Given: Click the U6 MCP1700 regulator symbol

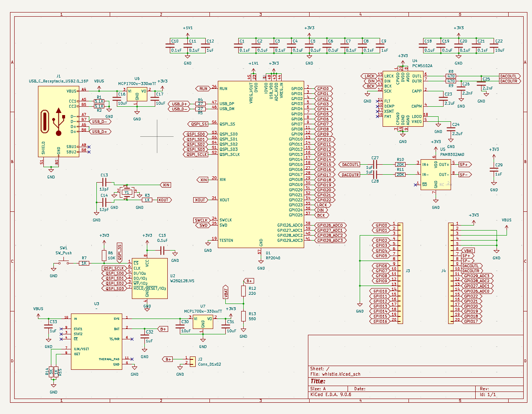Looking at the screenshot, I should click(x=137, y=94).
